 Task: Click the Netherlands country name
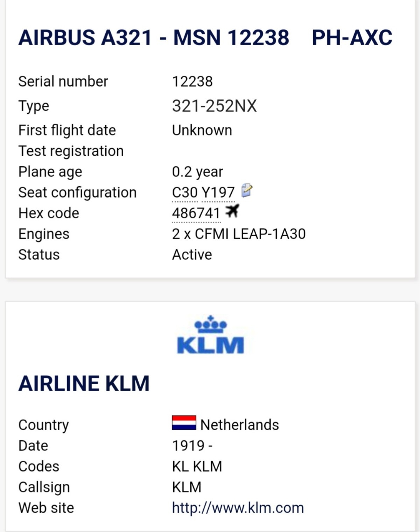point(240,425)
